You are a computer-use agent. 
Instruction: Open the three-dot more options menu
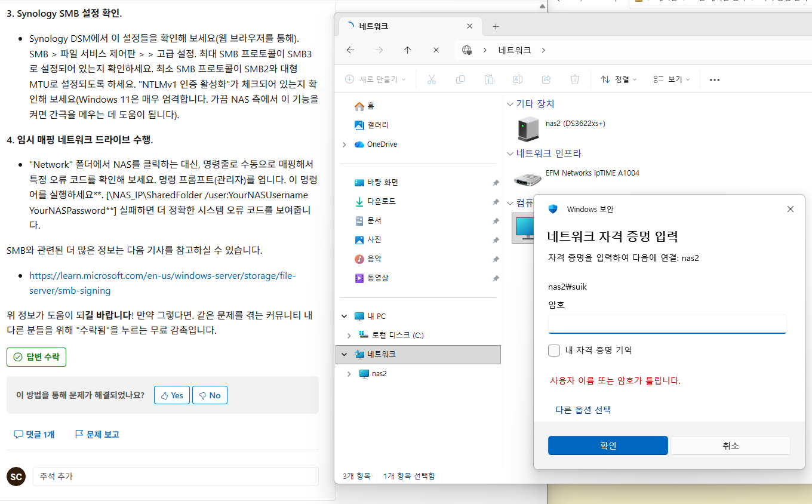(x=714, y=79)
